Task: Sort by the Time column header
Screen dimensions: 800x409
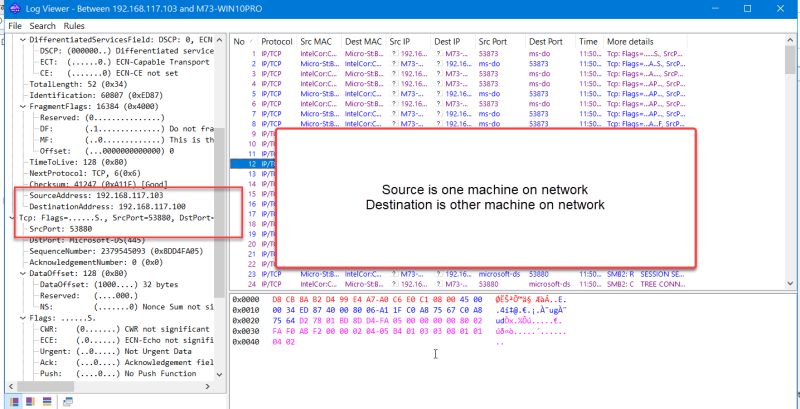Action: [x=588, y=42]
